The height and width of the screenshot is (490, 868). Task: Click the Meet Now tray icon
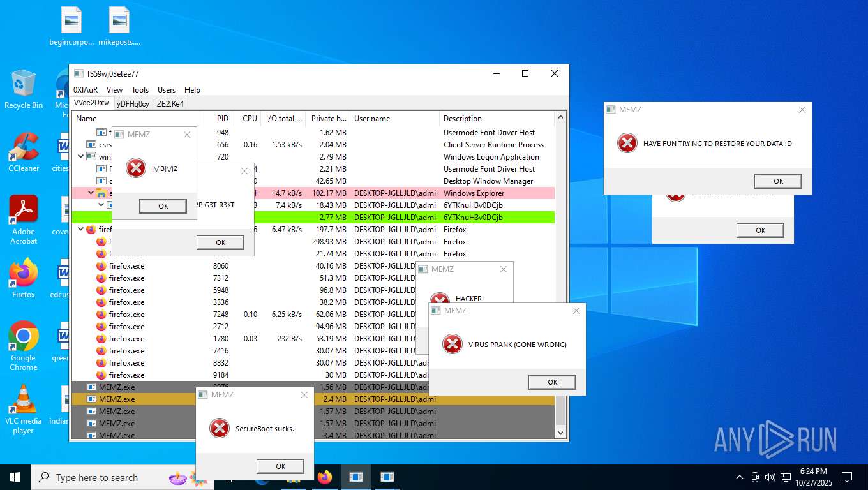tap(755, 477)
